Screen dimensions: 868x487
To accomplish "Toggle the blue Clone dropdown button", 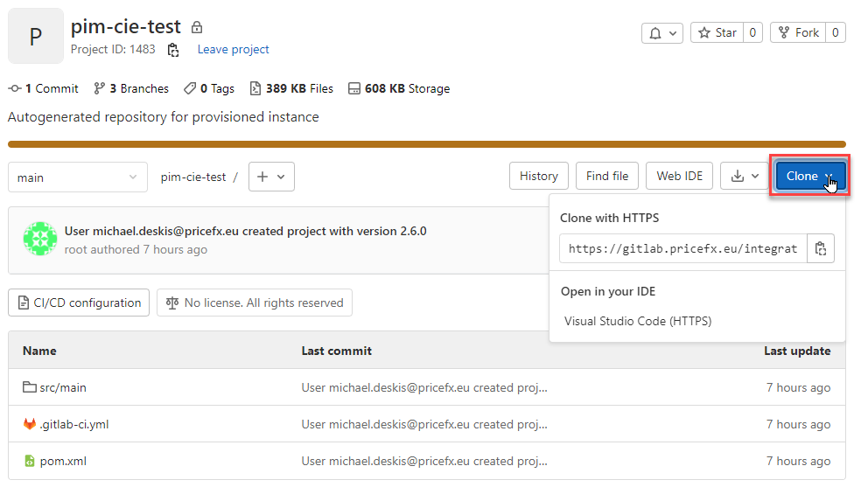I will click(810, 176).
